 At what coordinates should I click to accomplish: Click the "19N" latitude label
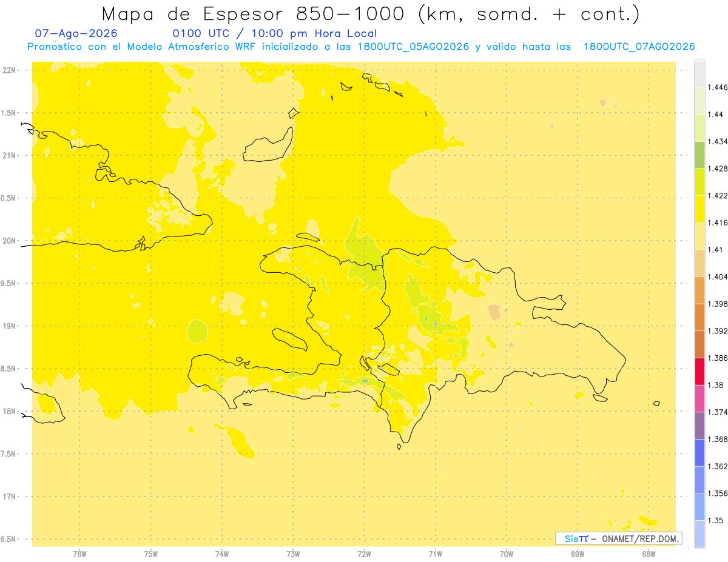[9, 326]
